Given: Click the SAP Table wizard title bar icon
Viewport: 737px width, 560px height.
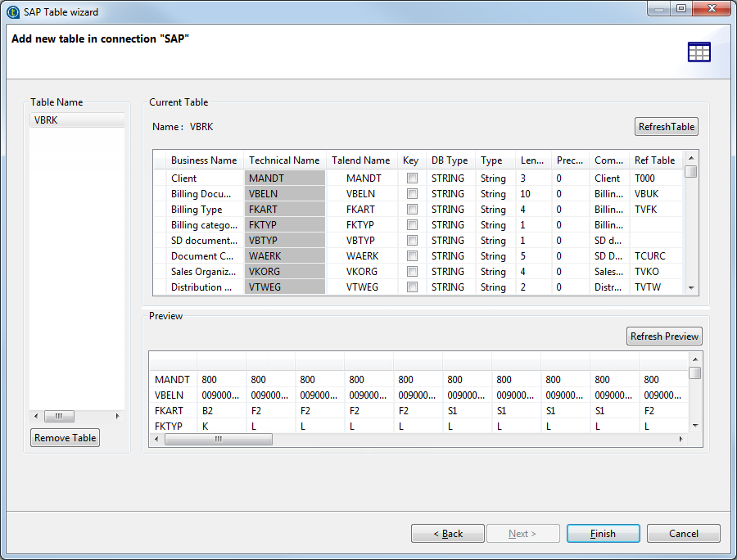Looking at the screenshot, I should pyautogui.click(x=13, y=12).
